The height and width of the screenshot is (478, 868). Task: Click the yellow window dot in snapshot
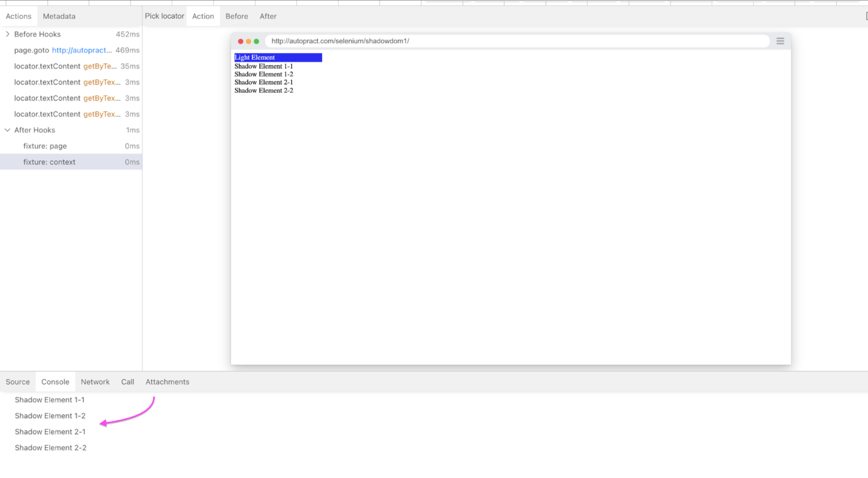(248, 41)
